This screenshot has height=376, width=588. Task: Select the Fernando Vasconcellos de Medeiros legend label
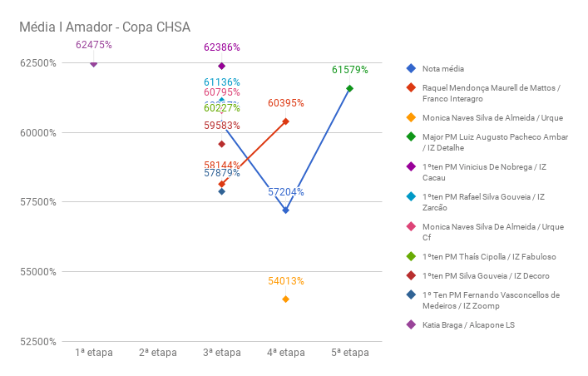pos(491,299)
